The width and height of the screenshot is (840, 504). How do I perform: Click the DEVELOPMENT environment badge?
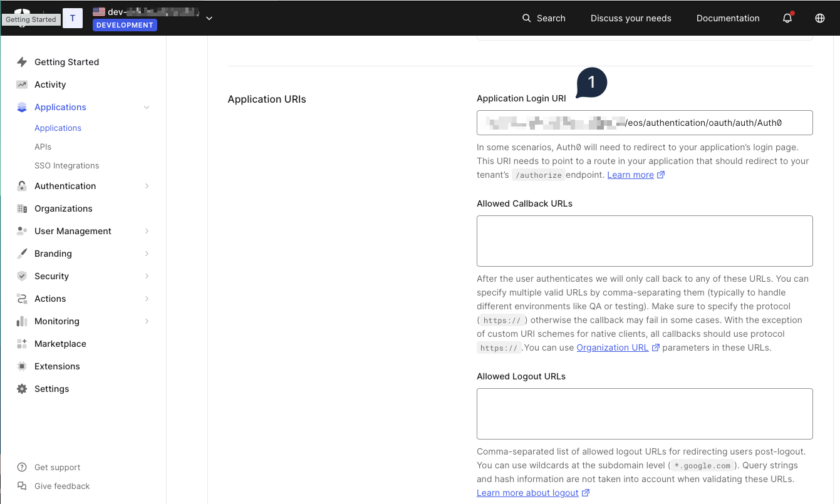[x=125, y=25]
